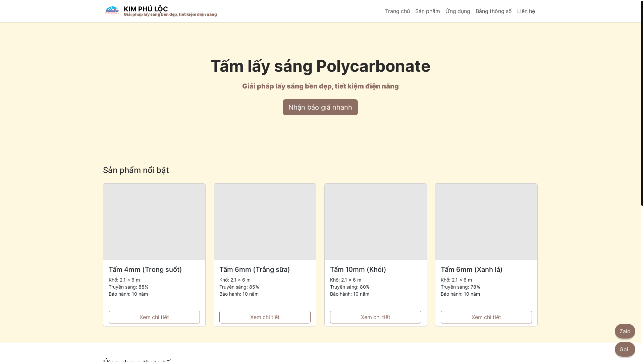Tap the Gọi floating call button
644x362 pixels.
(625, 349)
